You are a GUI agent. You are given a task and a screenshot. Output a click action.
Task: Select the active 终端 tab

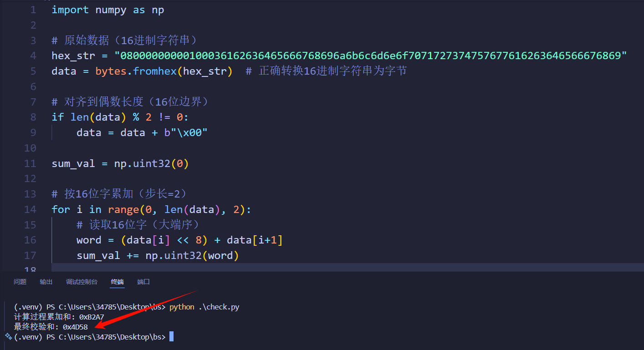tap(117, 282)
